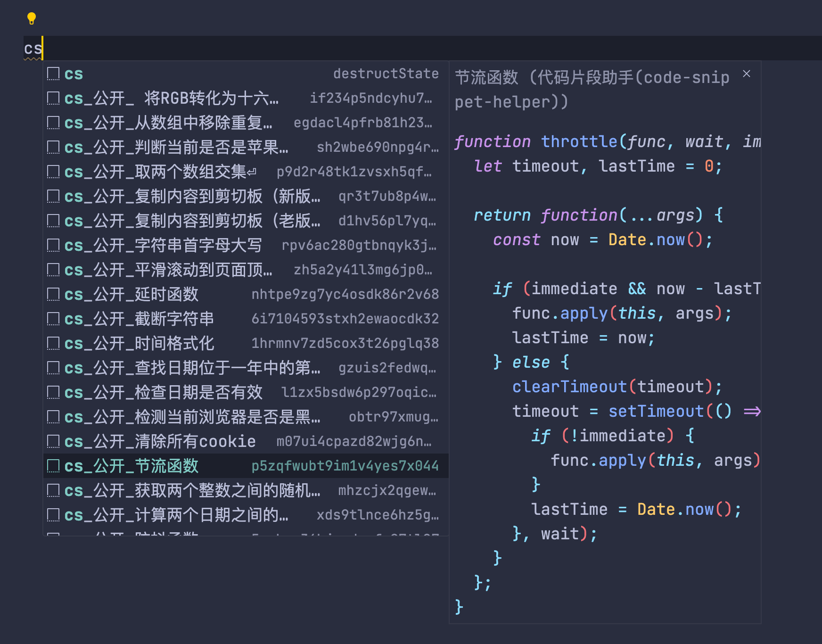This screenshot has height=644, width=822.
Task: Click the snippet icon for 检查日期是否有效 entry
Action: [x=53, y=392]
